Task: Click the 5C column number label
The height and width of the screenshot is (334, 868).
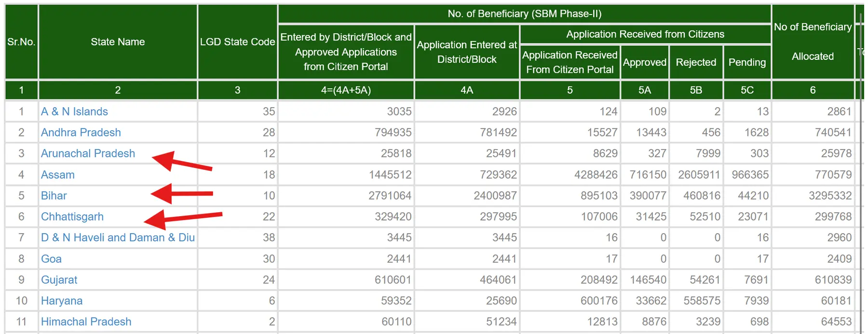Action: coord(747,90)
